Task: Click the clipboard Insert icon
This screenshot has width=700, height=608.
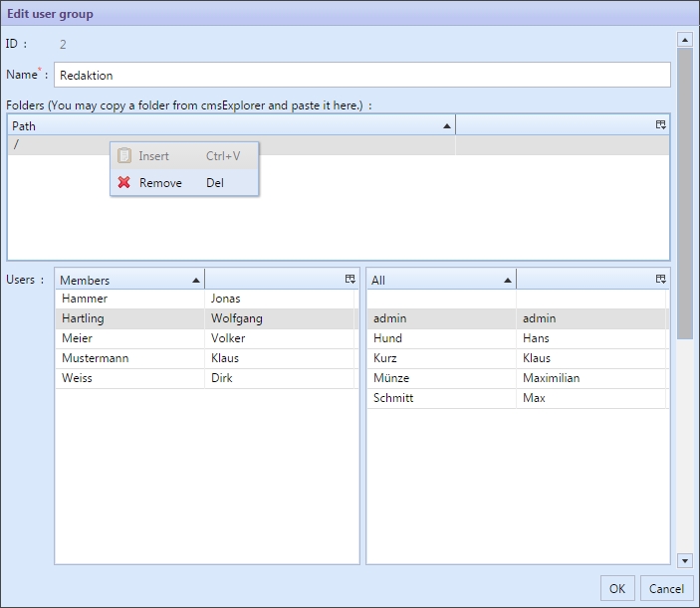Action: [124, 156]
